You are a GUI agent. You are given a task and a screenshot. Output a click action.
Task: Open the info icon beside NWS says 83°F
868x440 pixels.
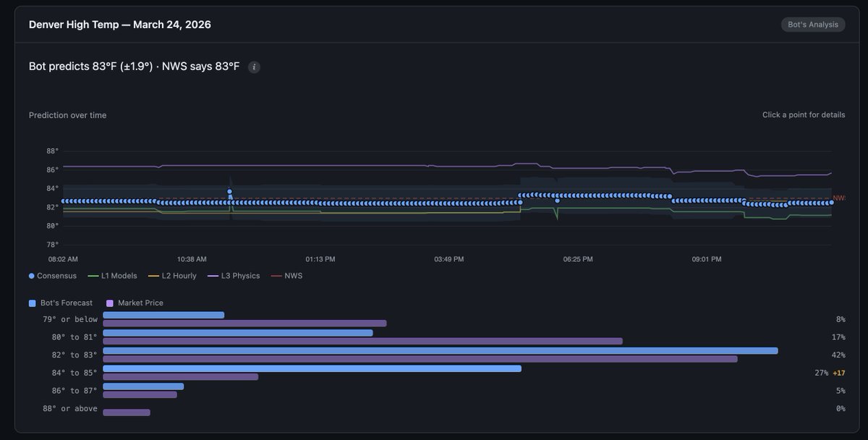254,67
